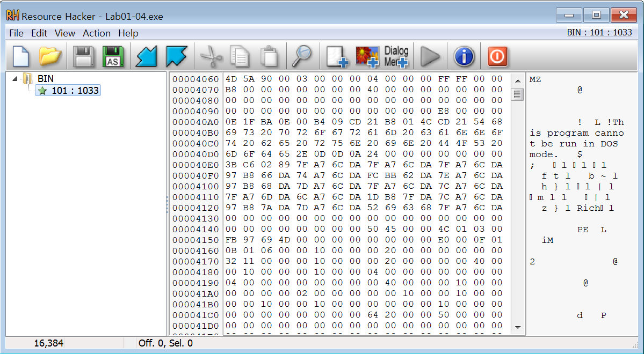The width and height of the screenshot is (644, 354).
Task: Click the hex view scrollbar thumb
Action: pyautogui.click(x=518, y=94)
